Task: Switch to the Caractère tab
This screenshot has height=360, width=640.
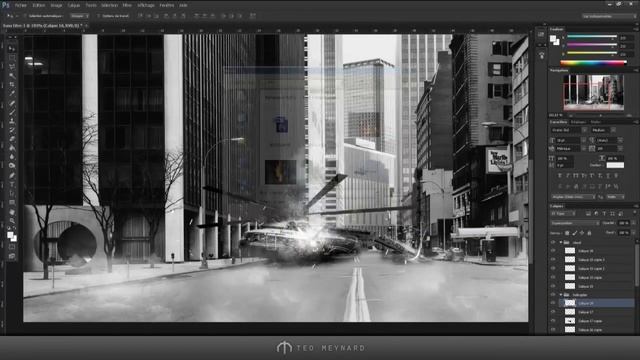Action: tap(558, 122)
